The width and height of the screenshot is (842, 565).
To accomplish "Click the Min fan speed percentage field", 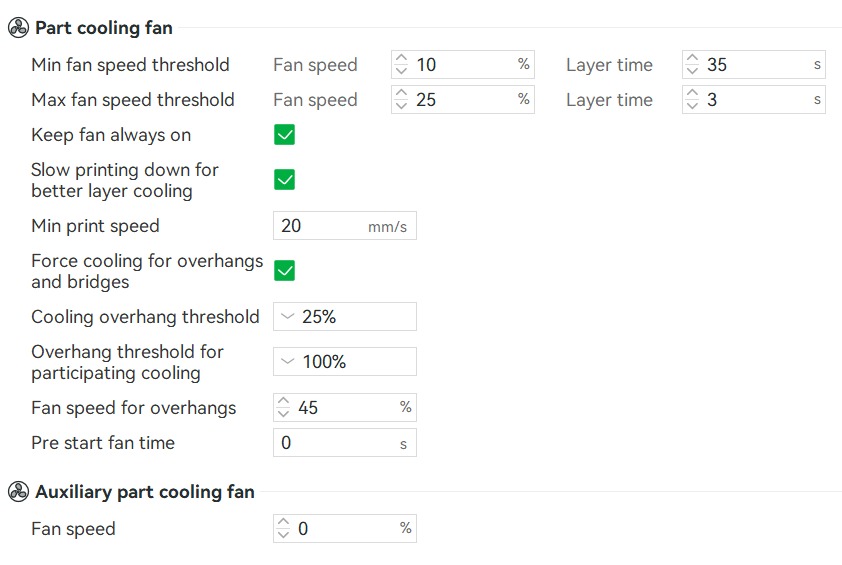I will pyautogui.click(x=463, y=64).
